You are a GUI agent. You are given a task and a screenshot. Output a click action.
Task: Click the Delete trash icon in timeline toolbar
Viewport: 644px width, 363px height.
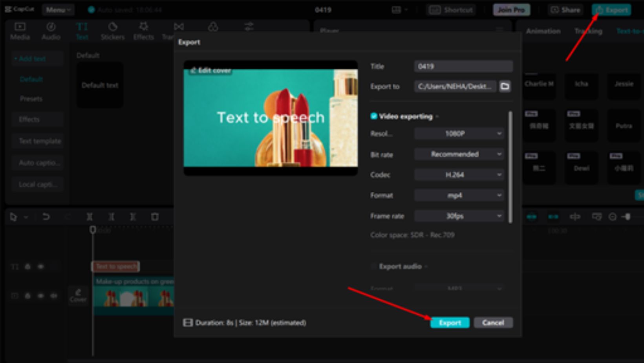[155, 216]
